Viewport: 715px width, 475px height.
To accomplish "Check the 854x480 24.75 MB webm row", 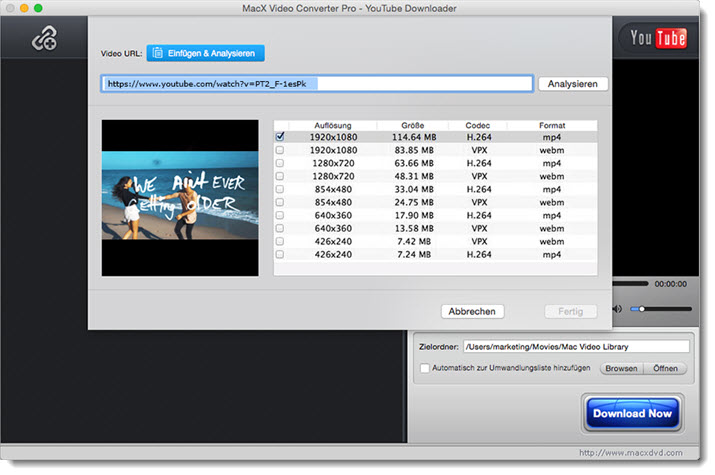I will (x=280, y=202).
